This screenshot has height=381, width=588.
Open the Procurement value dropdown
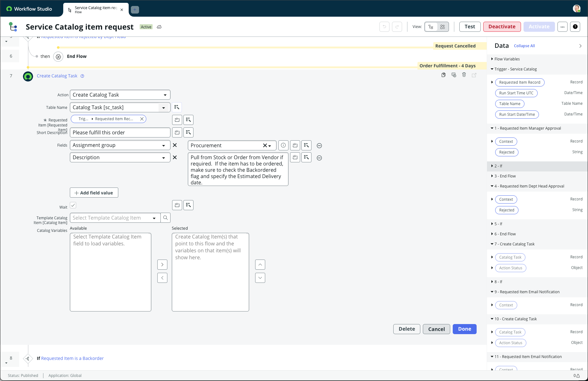(x=270, y=146)
